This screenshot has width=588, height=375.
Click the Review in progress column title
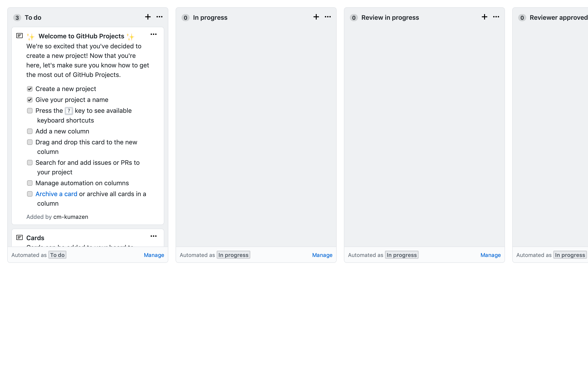390,17
